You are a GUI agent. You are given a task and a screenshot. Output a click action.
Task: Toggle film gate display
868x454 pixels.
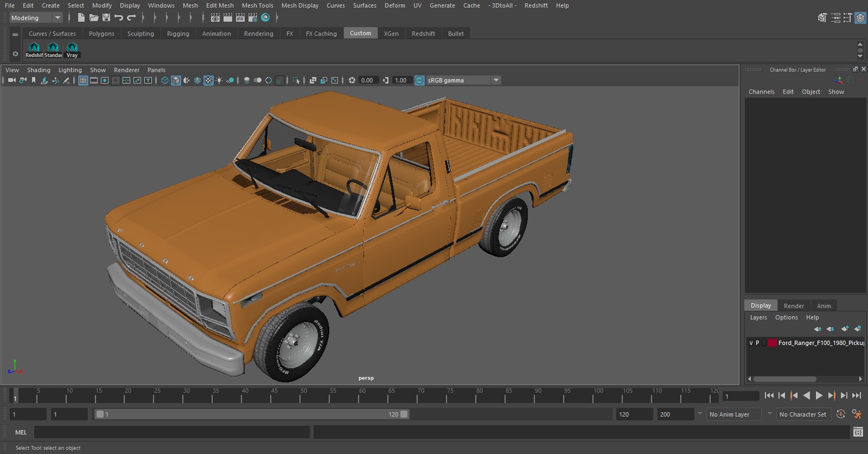tap(94, 80)
